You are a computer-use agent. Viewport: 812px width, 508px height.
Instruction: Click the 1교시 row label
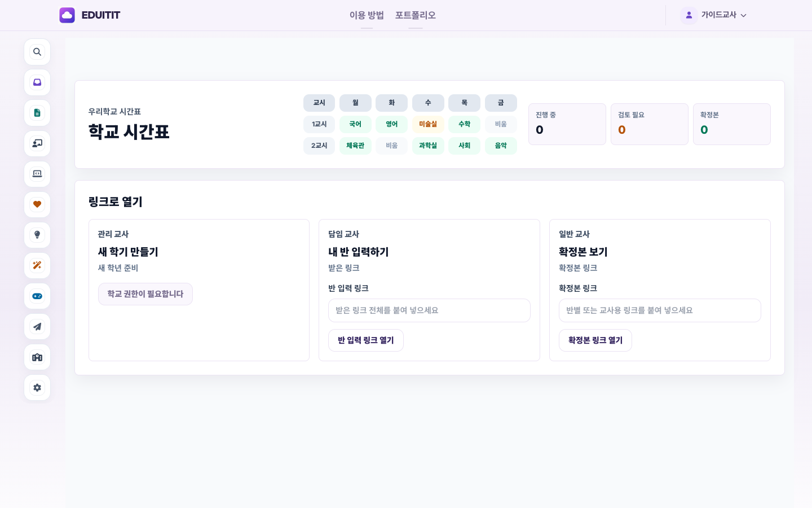pyautogui.click(x=319, y=124)
